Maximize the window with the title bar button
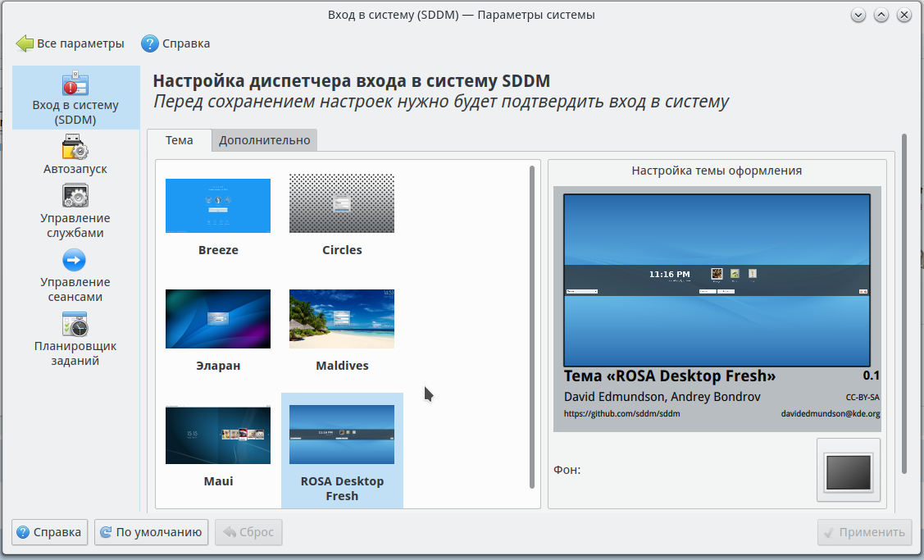The height and width of the screenshot is (560, 924). pyautogui.click(x=881, y=15)
